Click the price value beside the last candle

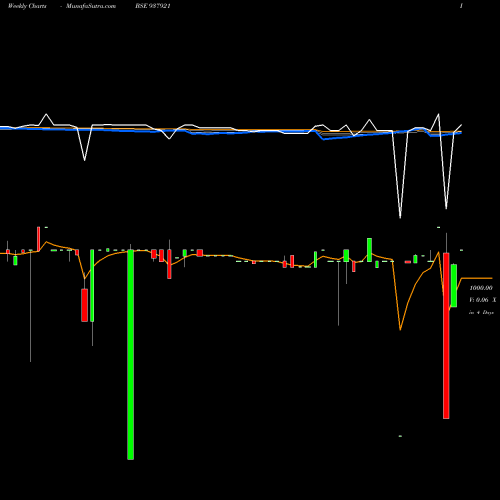(x=481, y=288)
